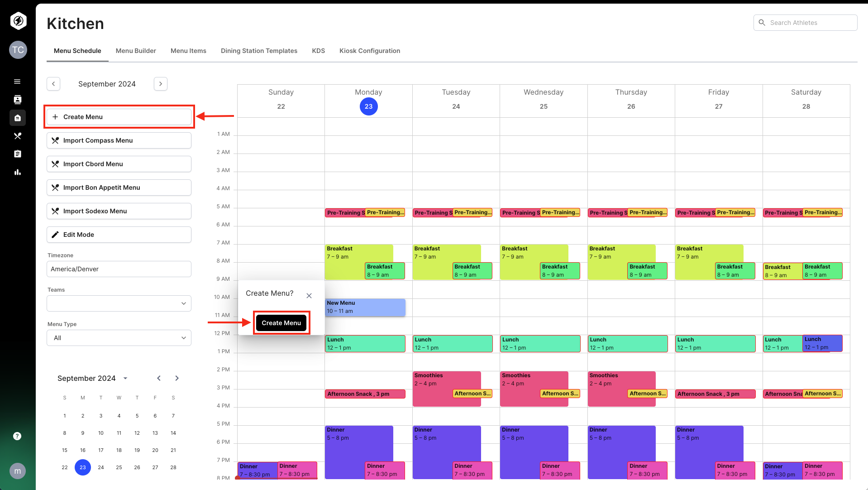
Task: Focus the Search Athletes field
Action: coord(806,23)
